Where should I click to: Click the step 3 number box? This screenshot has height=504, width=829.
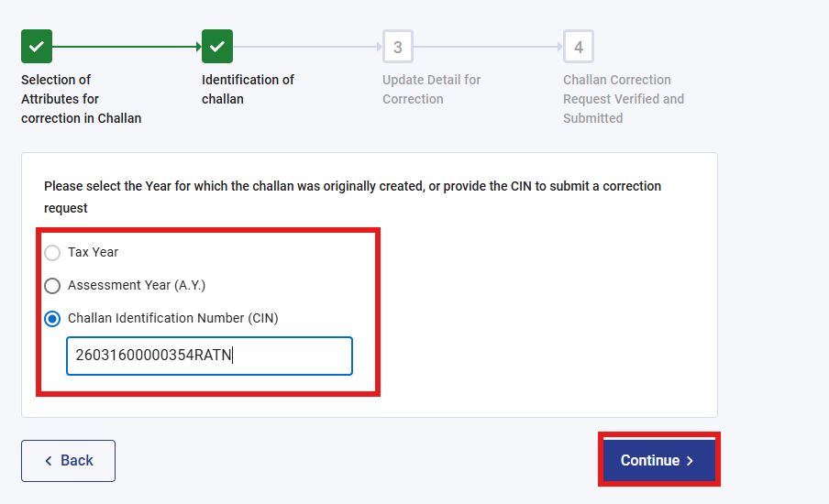click(x=398, y=46)
